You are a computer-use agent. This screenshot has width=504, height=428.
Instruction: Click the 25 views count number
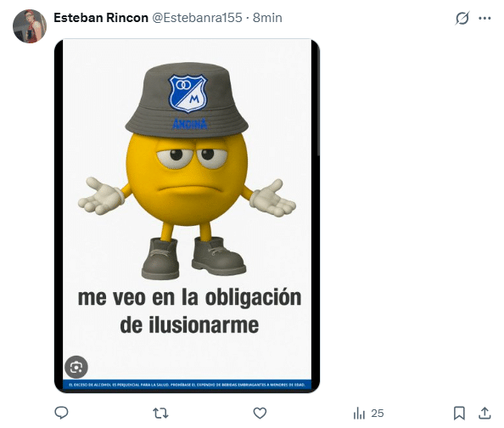tap(378, 414)
